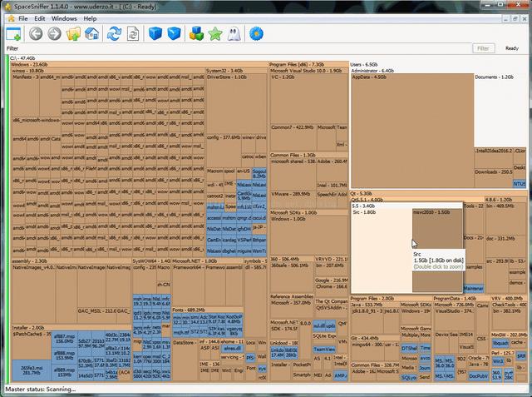Select the Documents - 1.2Gb block
532x397 pixels.
pyautogui.click(x=500, y=111)
